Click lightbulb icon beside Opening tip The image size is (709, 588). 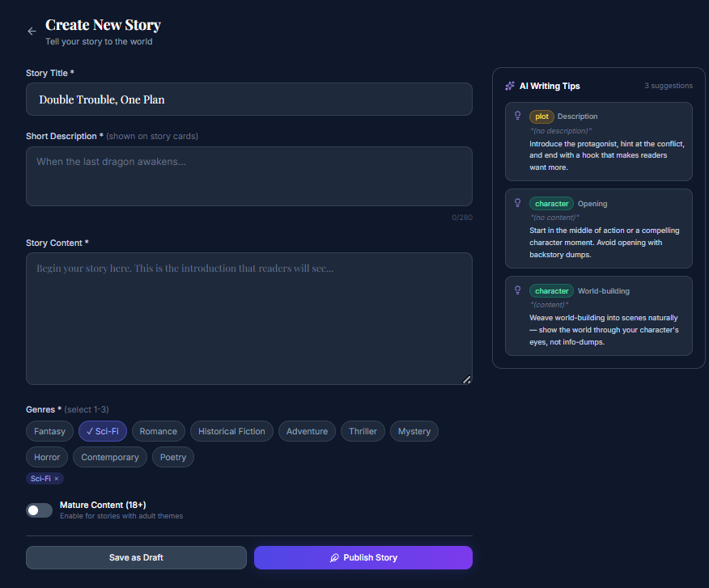point(518,203)
